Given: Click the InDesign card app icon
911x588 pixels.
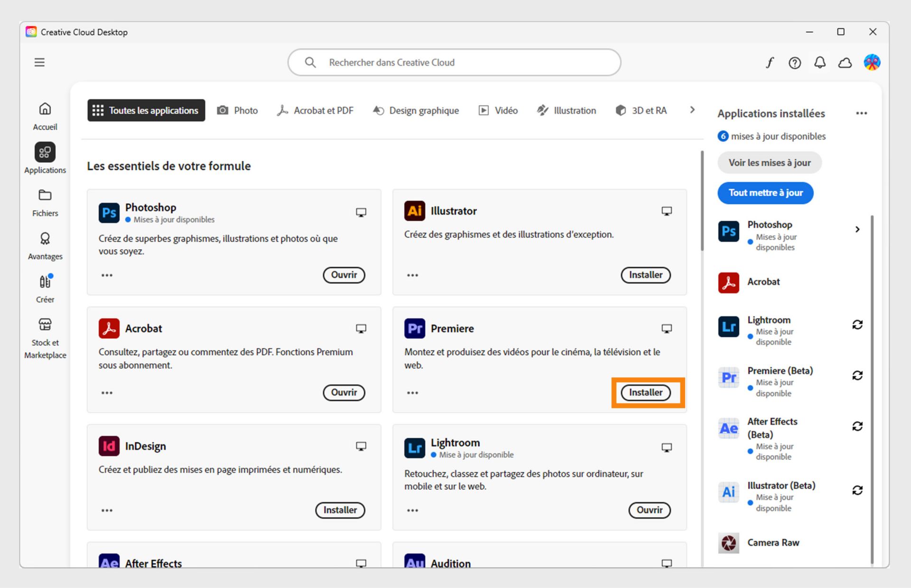Looking at the screenshot, I should [109, 446].
